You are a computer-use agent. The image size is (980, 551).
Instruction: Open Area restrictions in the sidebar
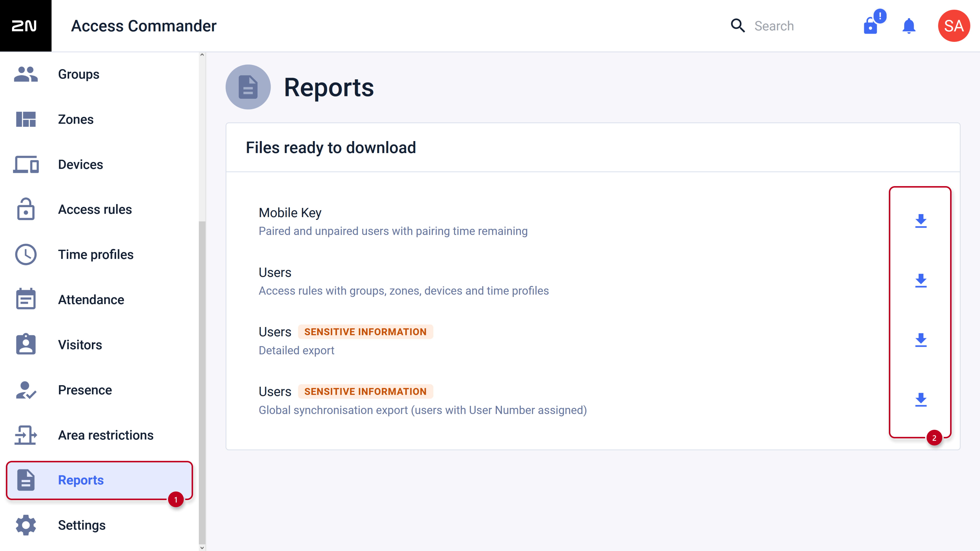point(100,435)
